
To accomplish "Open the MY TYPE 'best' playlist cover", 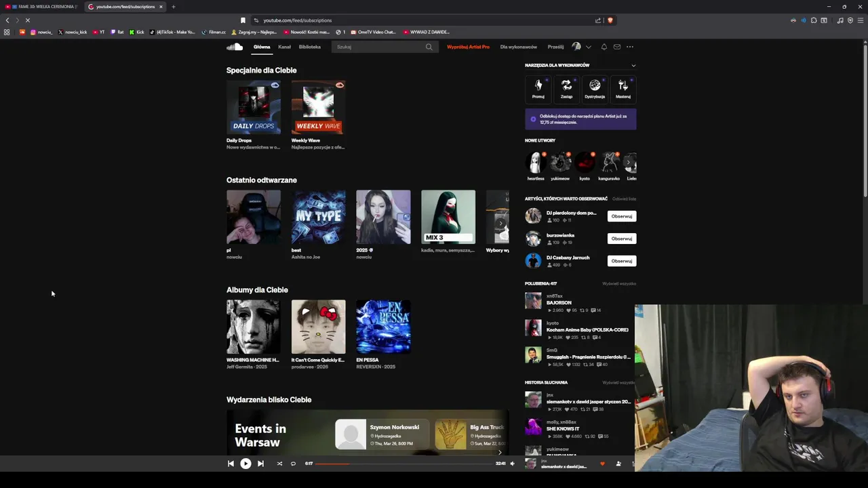I will (x=319, y=217).
